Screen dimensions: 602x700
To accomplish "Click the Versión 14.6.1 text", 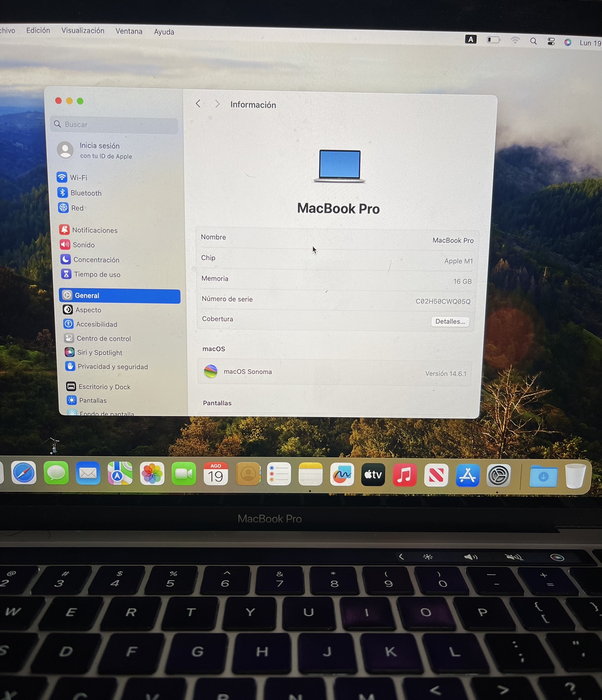I will pos(446,374).
